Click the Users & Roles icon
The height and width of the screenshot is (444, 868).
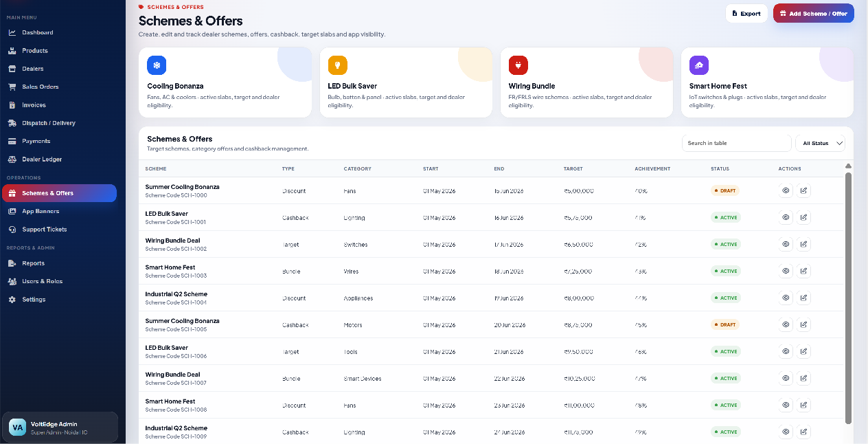tap(12, 281)
